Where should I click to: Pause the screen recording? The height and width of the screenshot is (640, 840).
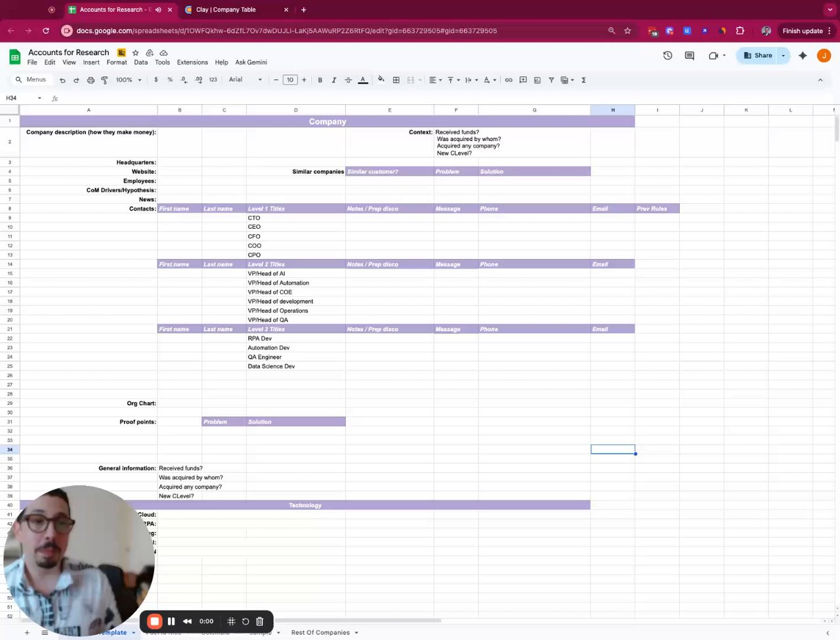171,621
